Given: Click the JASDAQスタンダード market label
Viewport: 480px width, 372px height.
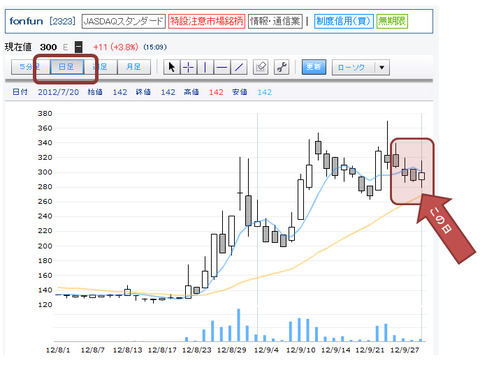Looking at the screenshot, I should point(124,21).
